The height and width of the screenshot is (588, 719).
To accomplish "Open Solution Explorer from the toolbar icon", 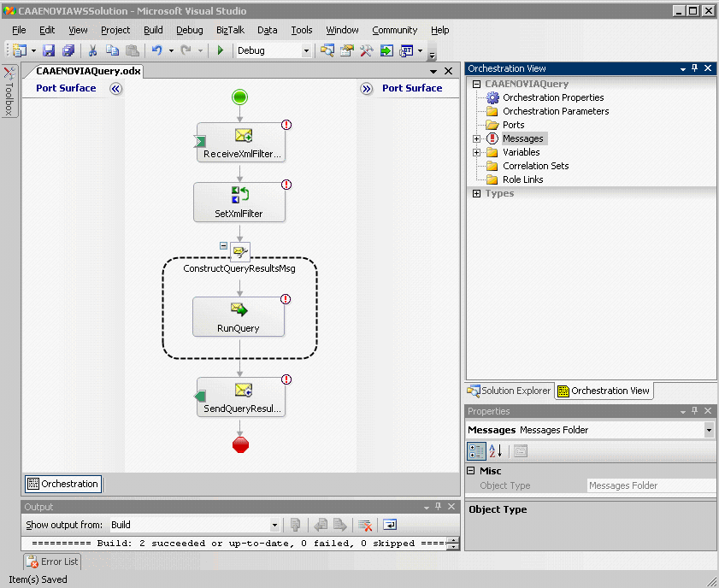I will [327, 50].
